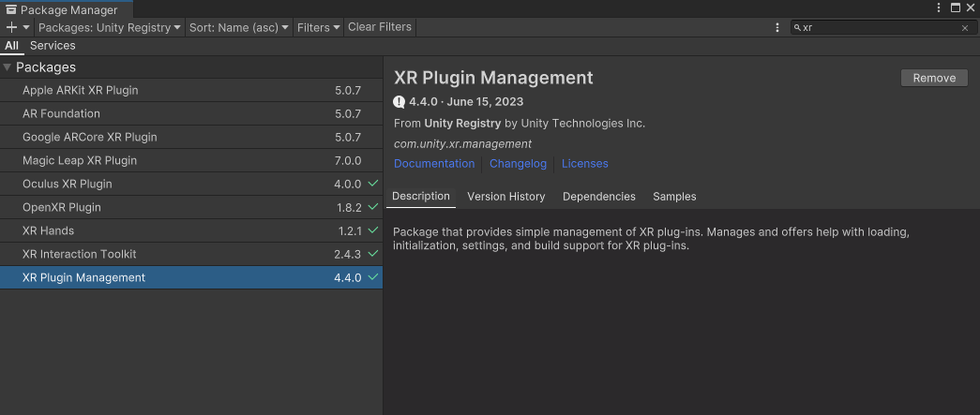
Task: Select the Oculus XR Plugin package
Action: tap(191, 185)
